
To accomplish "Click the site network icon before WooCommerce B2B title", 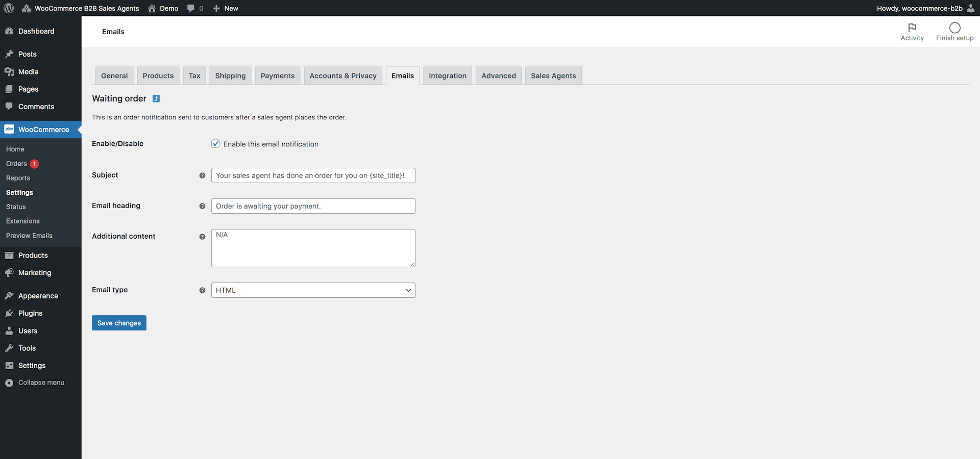I will pyautogui.click(x=27, y=8).
